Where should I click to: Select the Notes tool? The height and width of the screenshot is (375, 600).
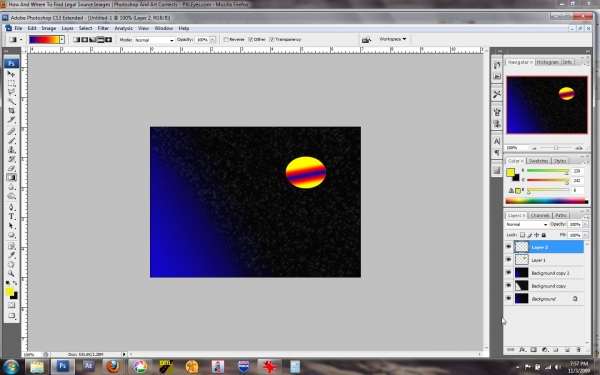pos(11,246)
